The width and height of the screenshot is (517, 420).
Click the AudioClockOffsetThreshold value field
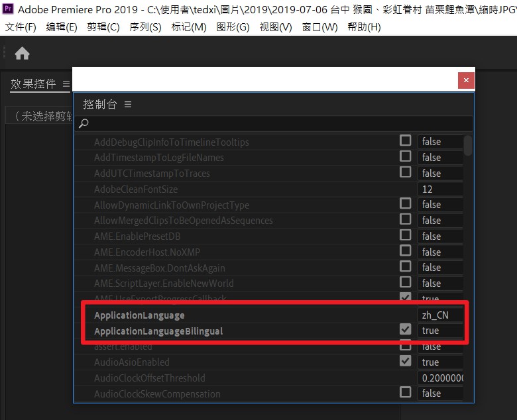click(440, 378)
